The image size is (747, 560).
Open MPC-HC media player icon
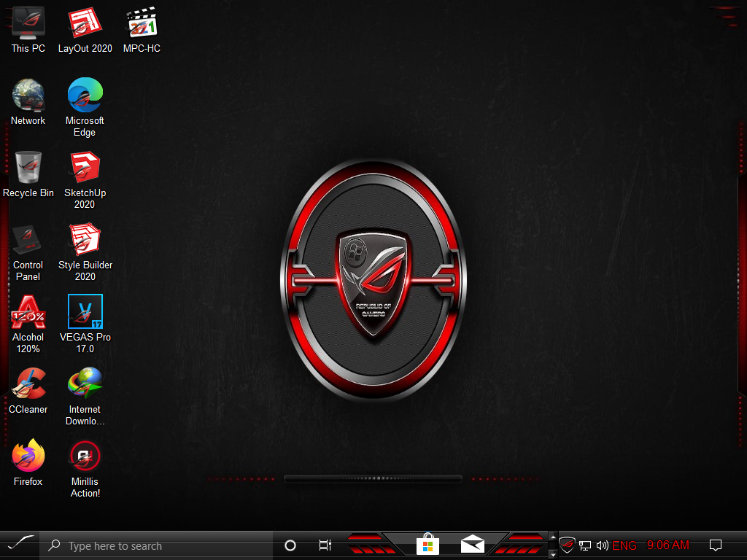pos(142,29)
